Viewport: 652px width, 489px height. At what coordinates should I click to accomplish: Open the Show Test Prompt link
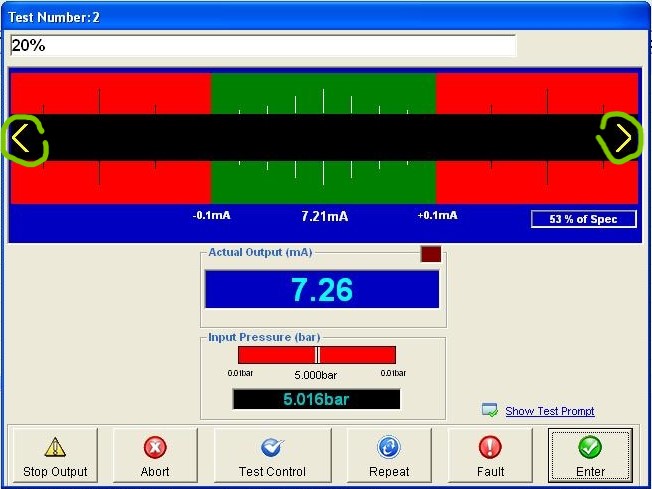[x=549, y=411]
